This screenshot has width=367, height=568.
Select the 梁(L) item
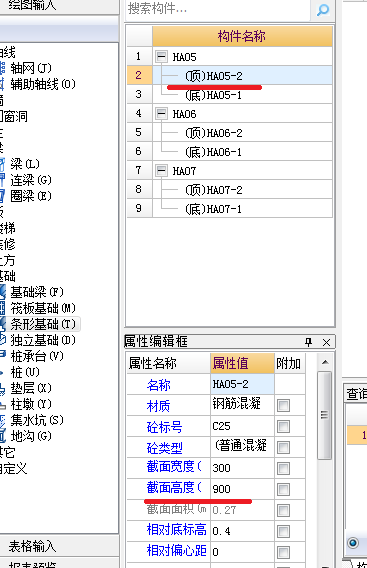(24, 164)
